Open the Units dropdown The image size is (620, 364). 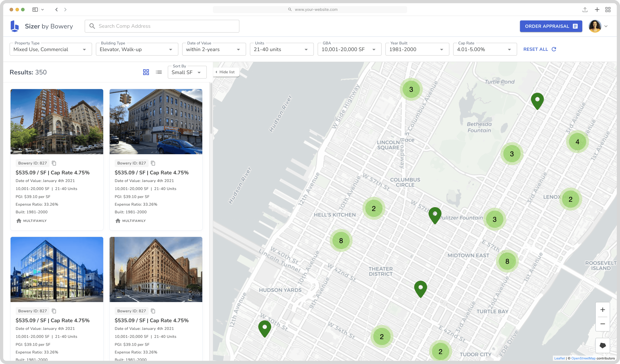(281, 49)
